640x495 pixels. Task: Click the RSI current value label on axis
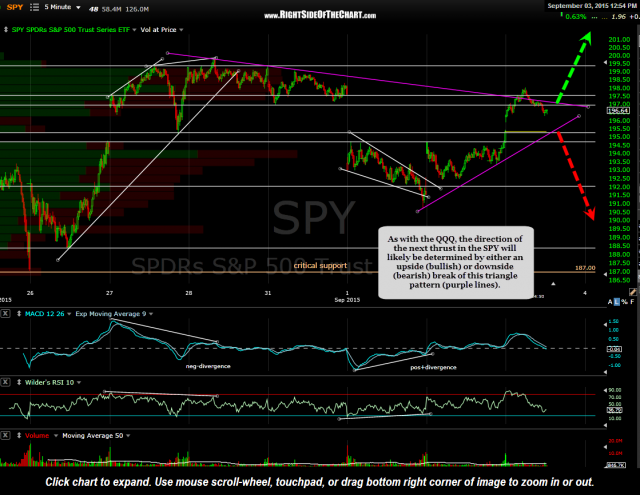pos(614,409)
